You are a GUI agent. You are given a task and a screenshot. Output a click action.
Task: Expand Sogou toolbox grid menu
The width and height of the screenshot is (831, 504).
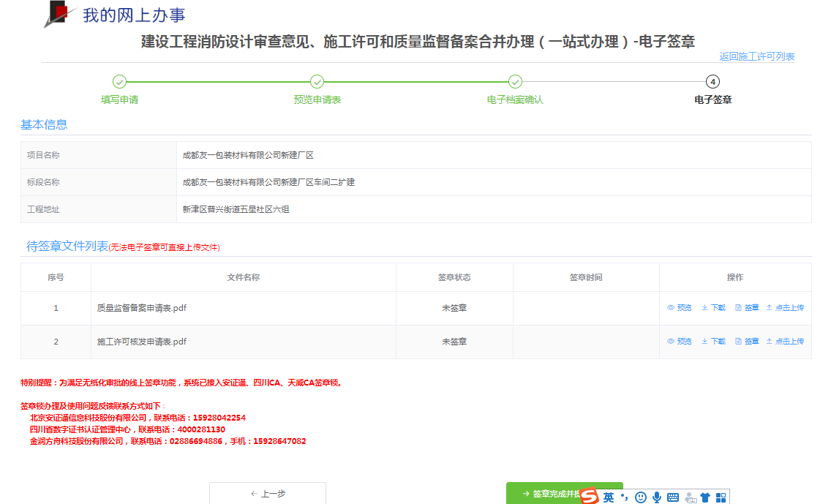[x=721, y=497]
